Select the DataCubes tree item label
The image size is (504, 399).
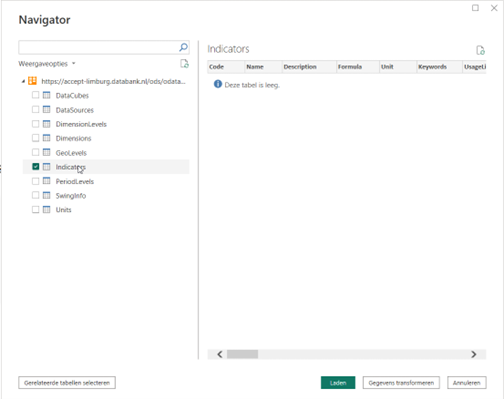pyautogui.click(x=72, y=96)
